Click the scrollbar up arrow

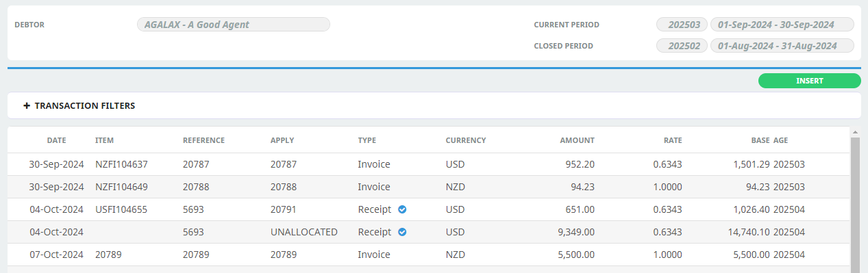(855, 131)
